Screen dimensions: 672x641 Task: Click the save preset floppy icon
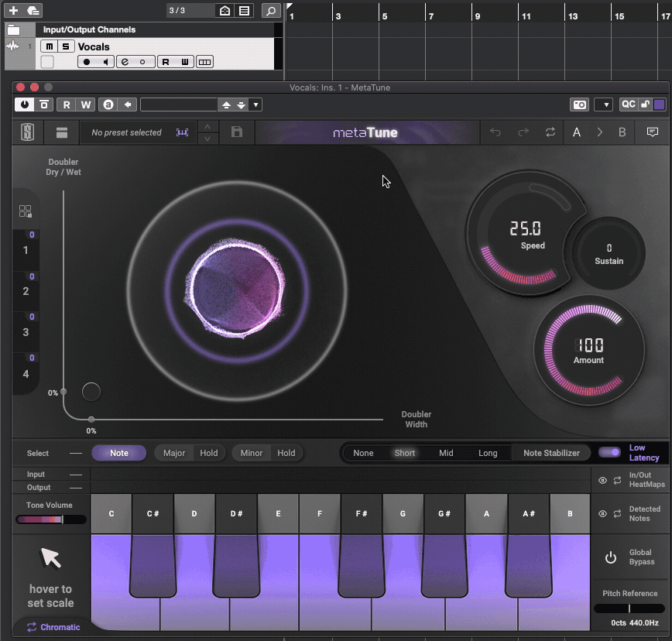click(237, 132)
